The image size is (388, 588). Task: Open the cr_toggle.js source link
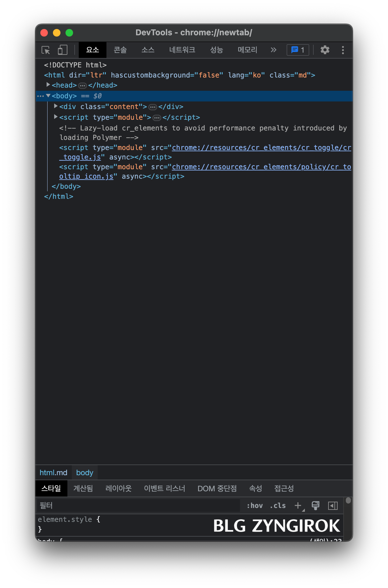point(205,152)
